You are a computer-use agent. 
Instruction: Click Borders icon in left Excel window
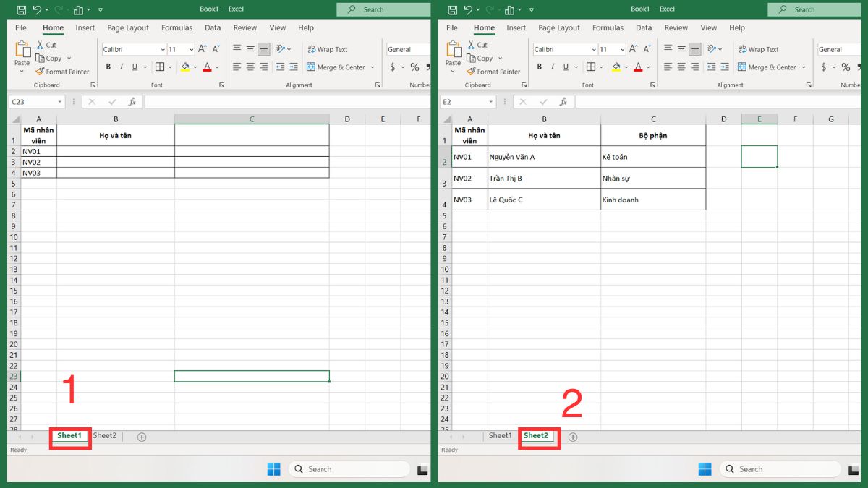tap(159, 67)
